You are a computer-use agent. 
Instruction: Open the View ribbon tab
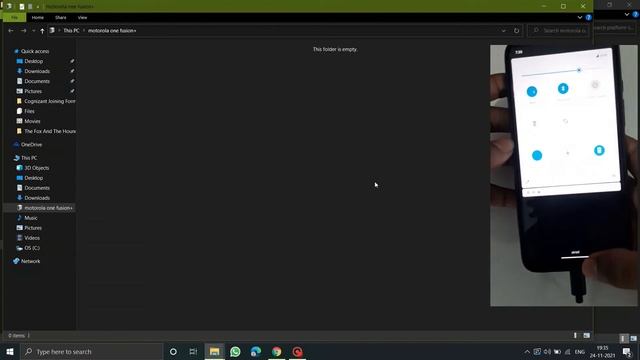coord(82,18)
